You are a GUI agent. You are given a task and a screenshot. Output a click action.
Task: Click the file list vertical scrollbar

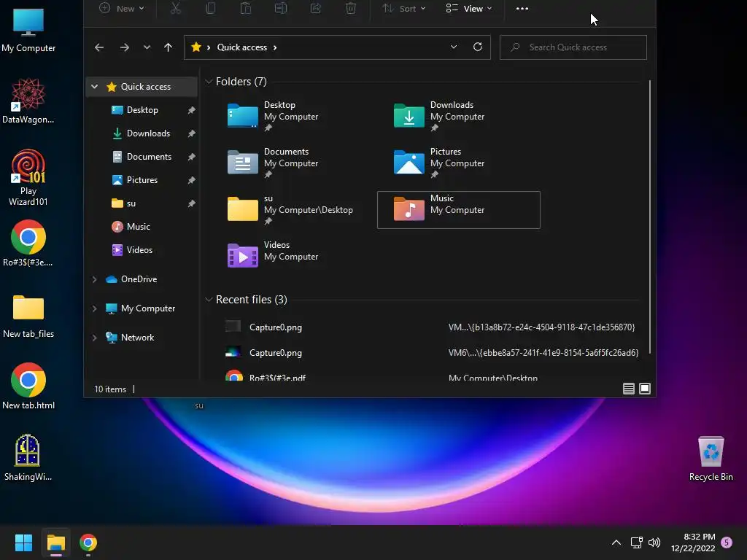650,217
